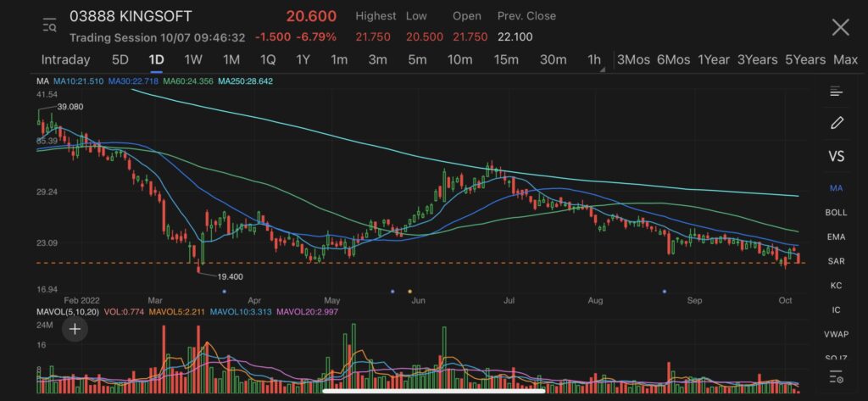Click the MA250:28.642 label

pyautogui.click(x=245, y=81)
